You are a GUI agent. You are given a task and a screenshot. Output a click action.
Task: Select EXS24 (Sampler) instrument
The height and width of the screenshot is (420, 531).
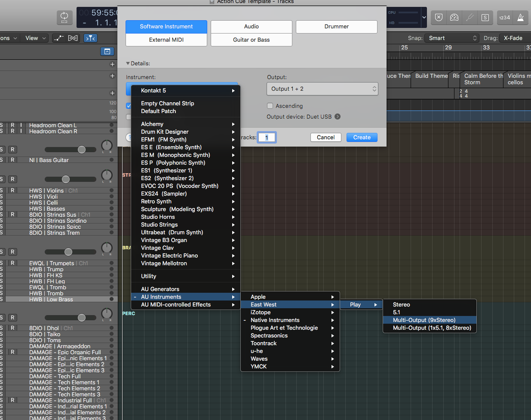coord(186,193)
